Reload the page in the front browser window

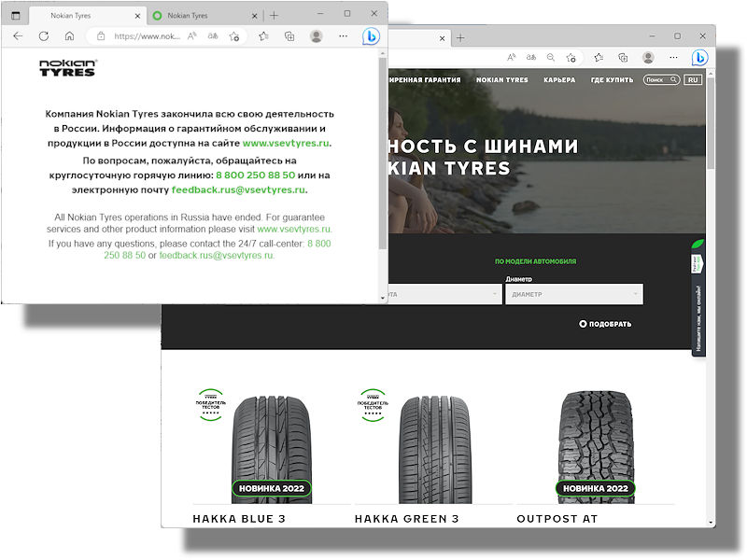click(44, 36)
